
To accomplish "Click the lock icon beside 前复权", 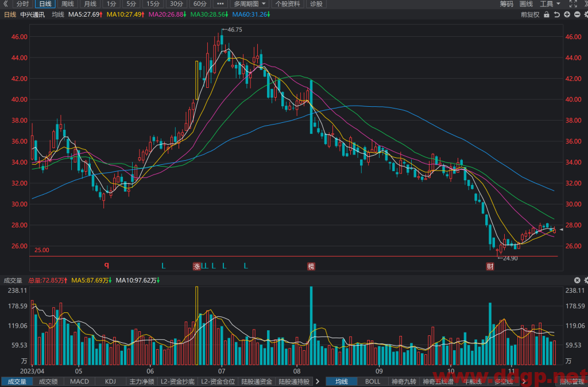I will 547,14.
